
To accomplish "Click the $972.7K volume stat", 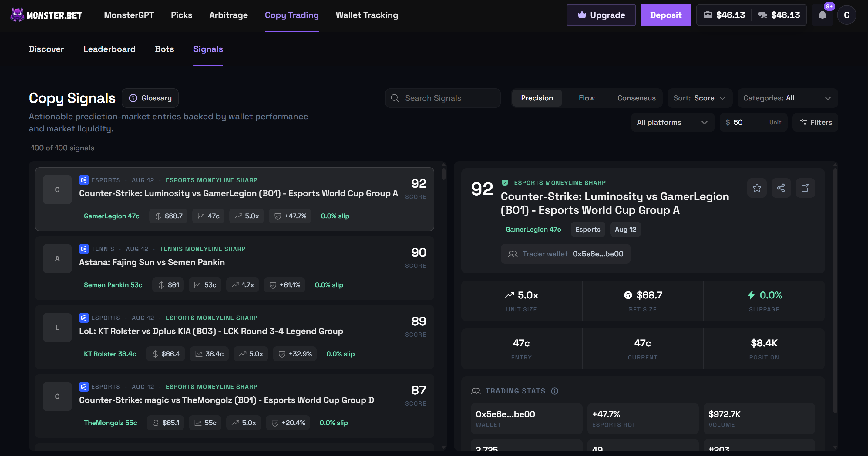I will pos(759,419).
